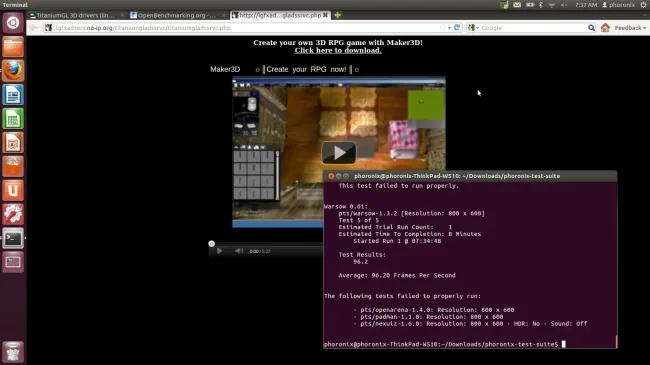Click the search magnifier icon in Google box

click(591, 28)
